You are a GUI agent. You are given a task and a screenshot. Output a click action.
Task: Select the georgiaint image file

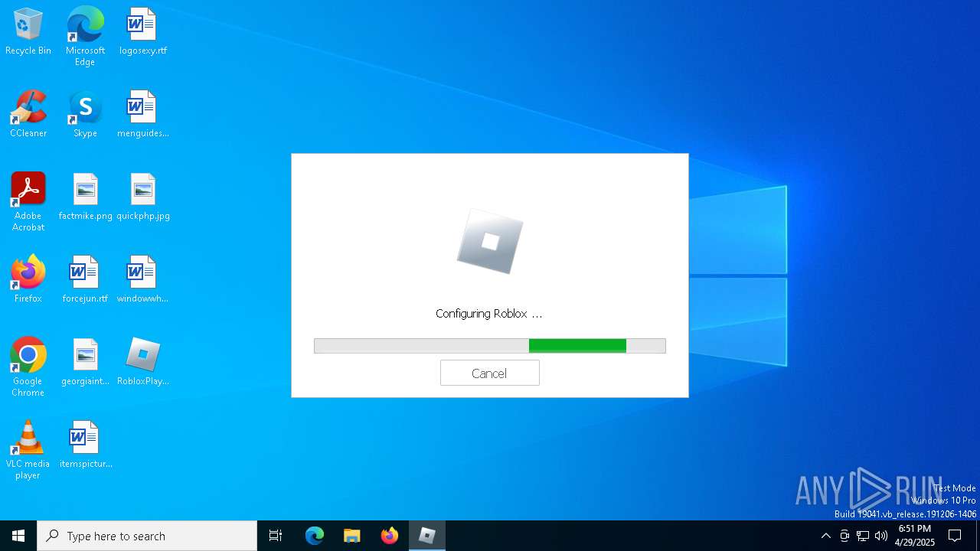(85, 363)
